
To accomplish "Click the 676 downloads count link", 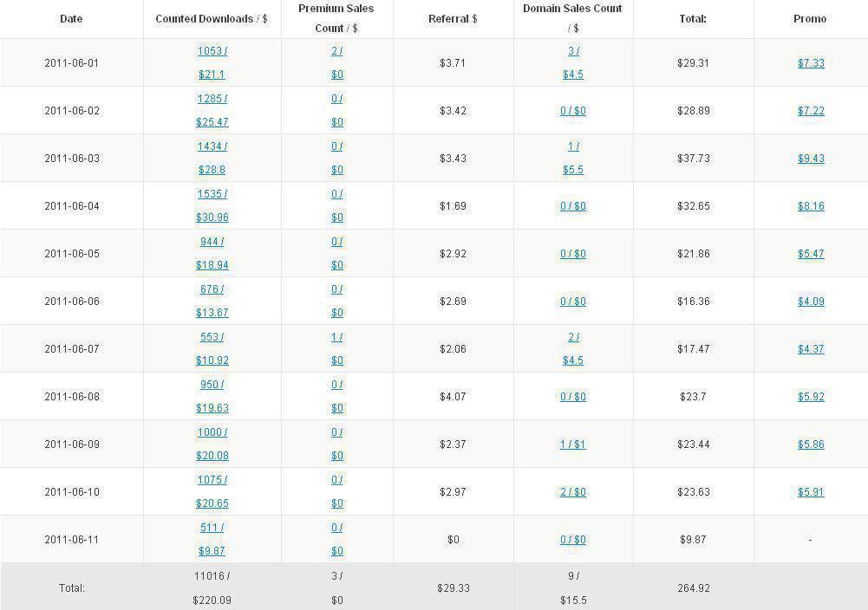I will (211, 289).
